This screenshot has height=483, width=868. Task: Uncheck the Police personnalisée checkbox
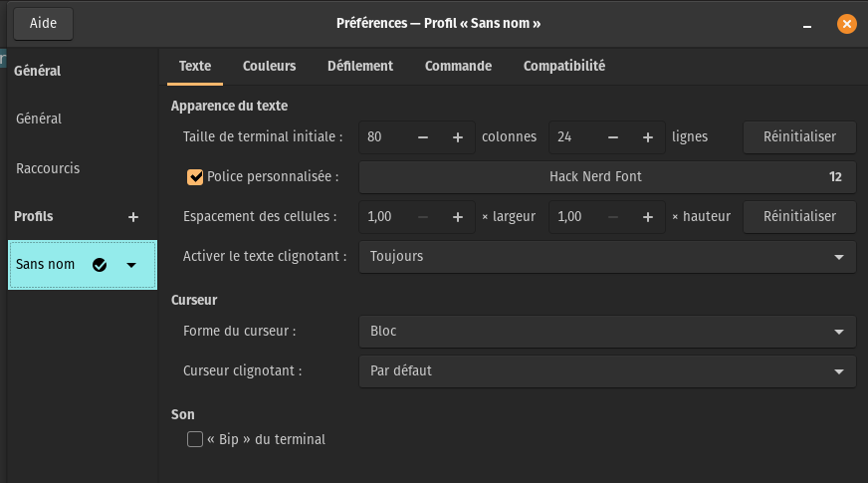point(195,177)
